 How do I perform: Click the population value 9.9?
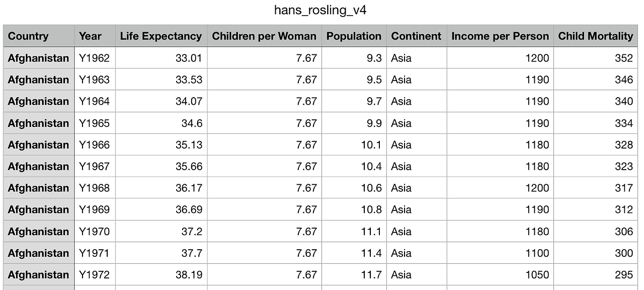pyautogui.click(x=374, y=123)
